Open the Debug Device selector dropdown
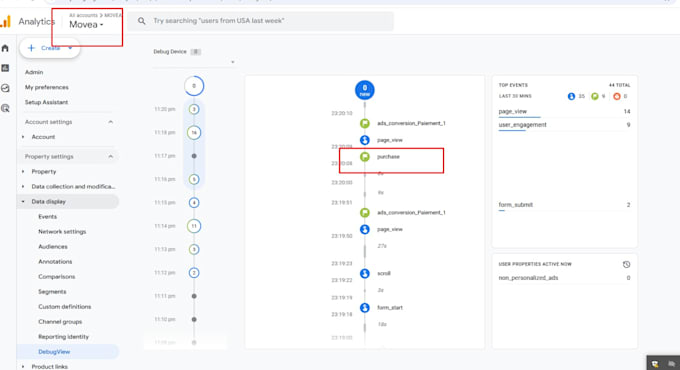The height and width of the screenshot is (370, 680). pos(194,62)
